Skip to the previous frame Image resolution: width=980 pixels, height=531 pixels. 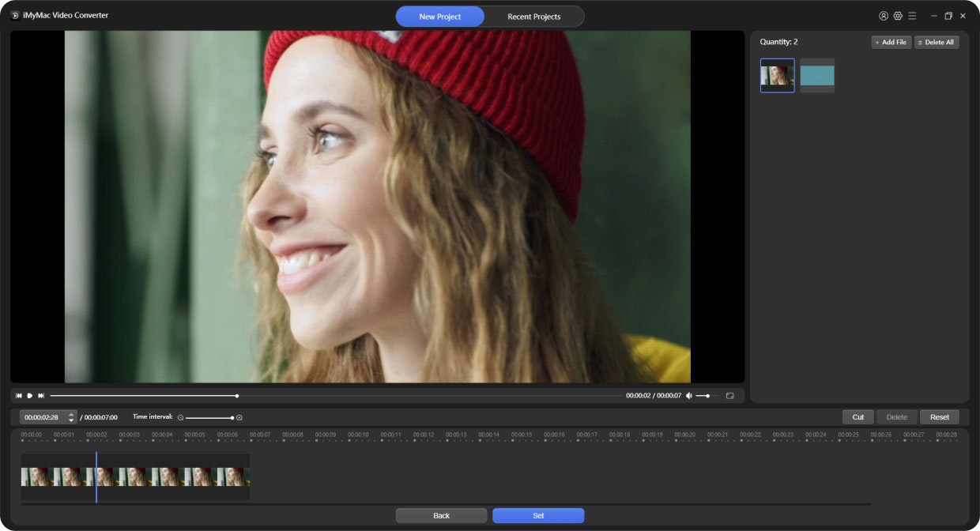tap(19, 395)
